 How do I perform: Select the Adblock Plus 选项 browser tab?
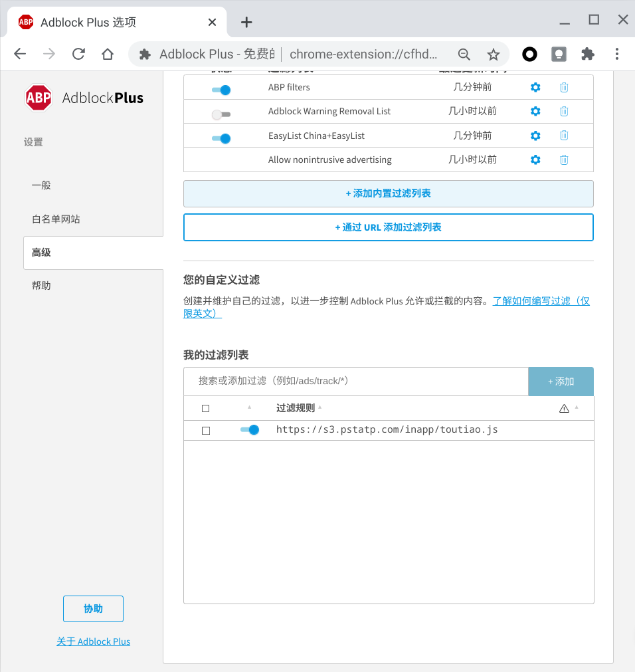click(116, 23)
